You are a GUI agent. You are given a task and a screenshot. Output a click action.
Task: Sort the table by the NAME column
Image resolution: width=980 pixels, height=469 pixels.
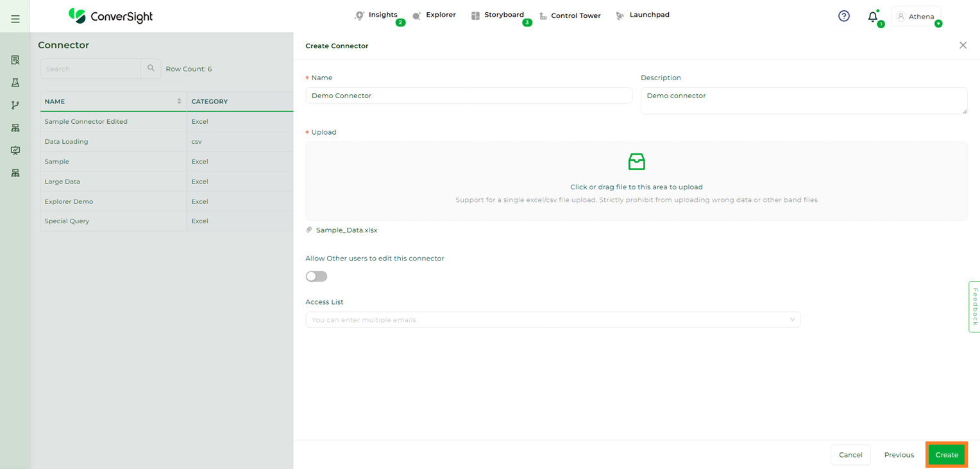coord(179,101)
